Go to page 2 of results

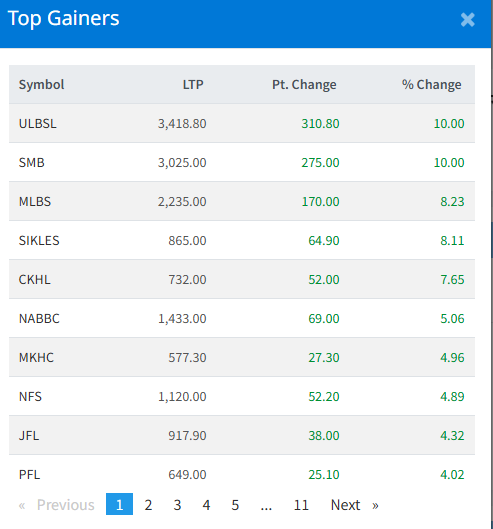point(148,505)
